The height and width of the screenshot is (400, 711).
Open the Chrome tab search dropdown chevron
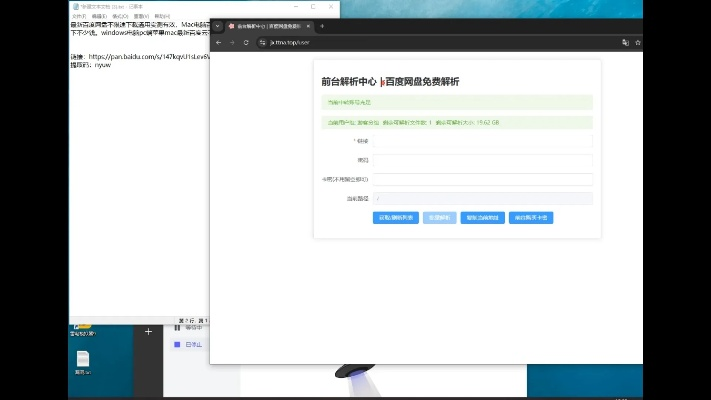click(218, 26)
